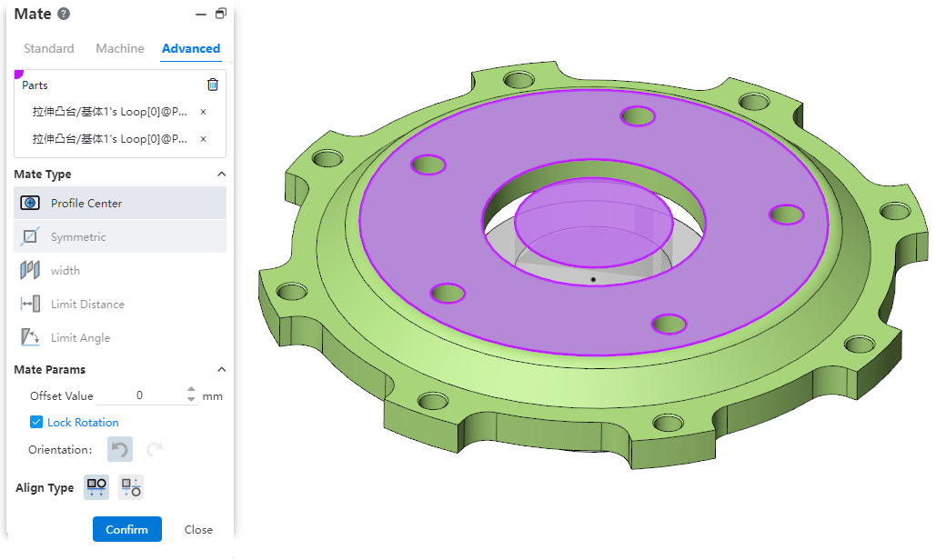Click the Close button
Screen dimensions: 936x560
click(x=198, y=529)
